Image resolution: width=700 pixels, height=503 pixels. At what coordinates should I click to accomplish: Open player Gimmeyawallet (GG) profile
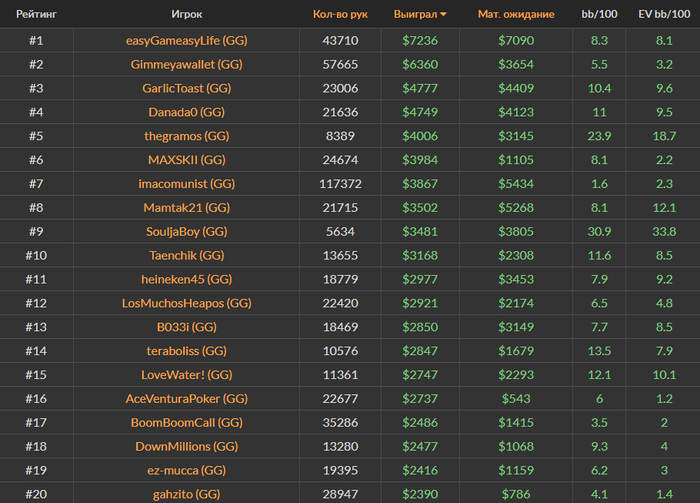[x=187, y=64]
